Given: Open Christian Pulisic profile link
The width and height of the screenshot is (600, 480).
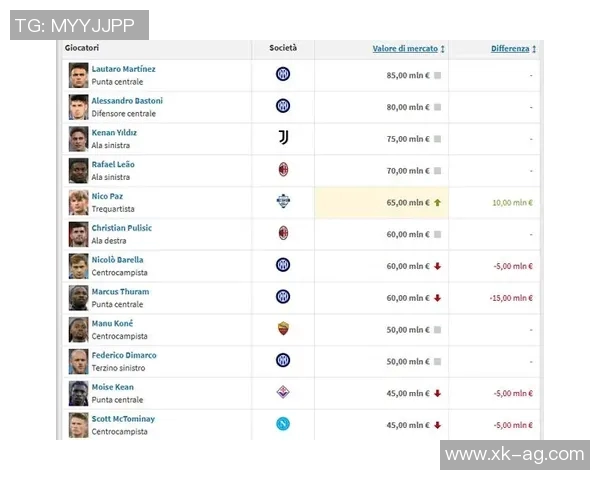Looking at the screenshot, I should (121, 228).
